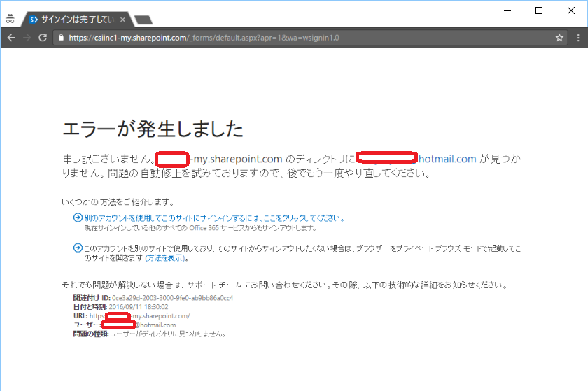The height and width of the screenshot is (391, 588).
Task: Click the link to sign in with another account
Action: (214, 218)
